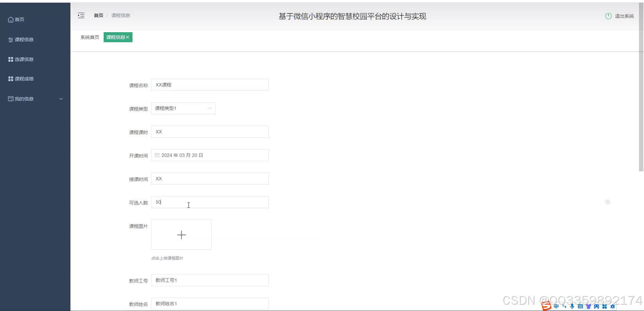Image resolution: width=644 pixels, height=311 pixels.
Task: Click the power icon beside 退出系统
Action: (608, 16)
